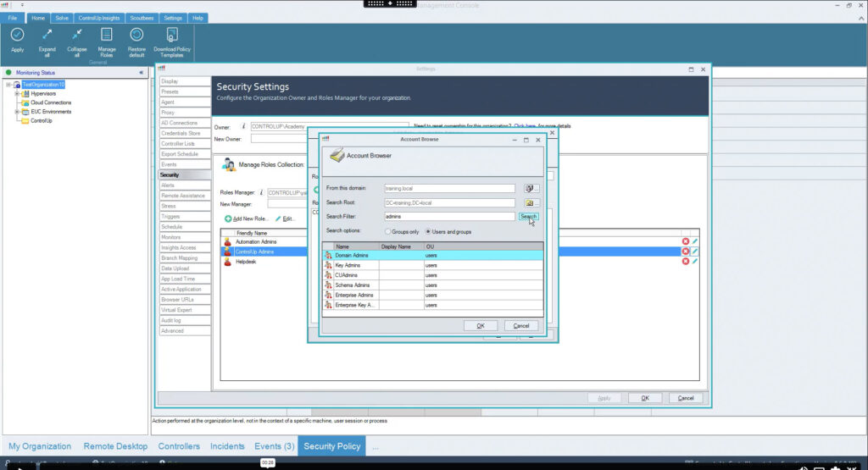The width and height of the screenshot is (868, 470).
Task: Open the ControlUp Insights ribbon tab
Action: pos(98,18)
